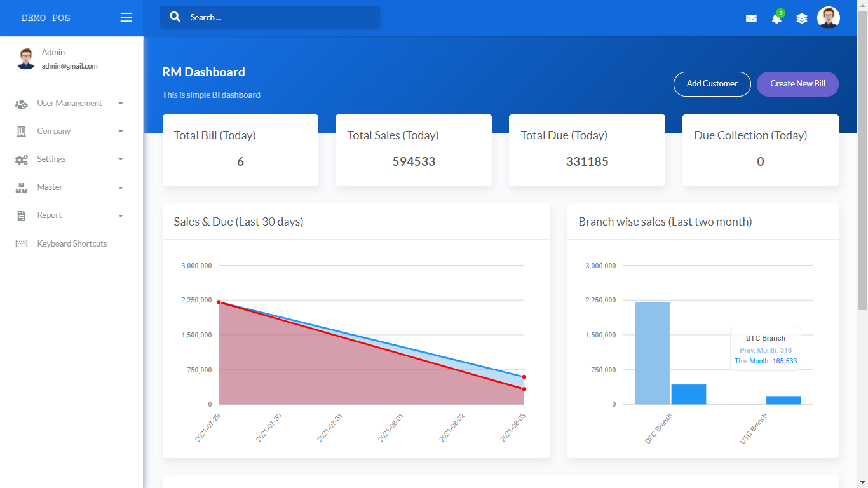Expand User Management dropdown arrow

coord(121,104)
